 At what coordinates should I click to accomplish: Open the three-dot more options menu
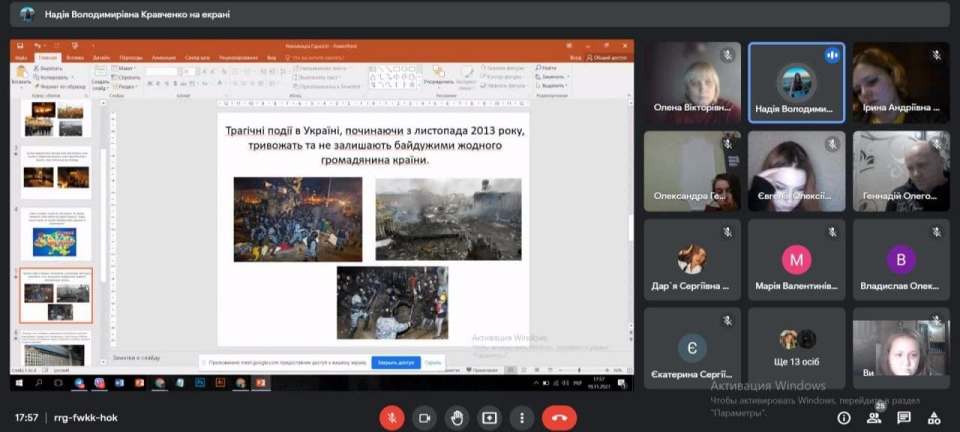(x=521, y=417)
